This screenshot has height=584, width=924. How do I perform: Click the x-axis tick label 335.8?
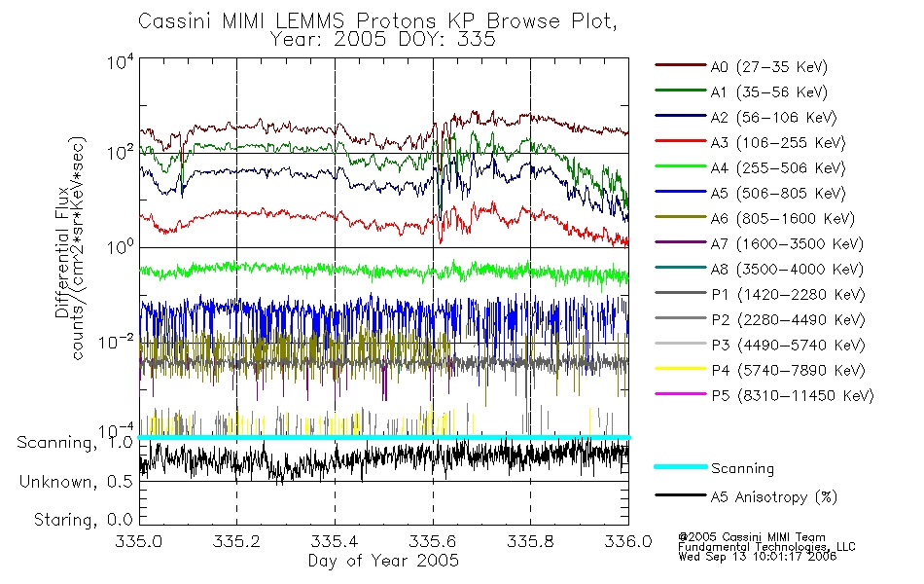point(530,541)
